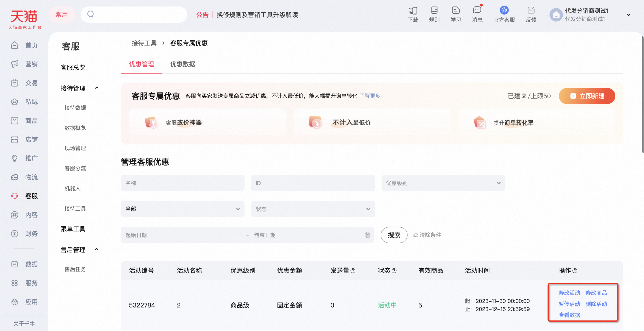The height and width of the screenshot is (331, 644).
Task: Collapse the 售后管理 menu section
Action: 97,249
